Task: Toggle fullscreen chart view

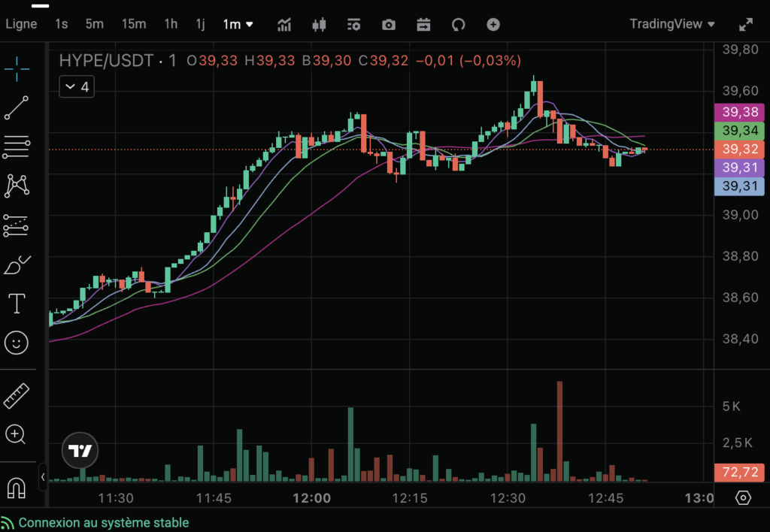Action: tap(747, 23)
